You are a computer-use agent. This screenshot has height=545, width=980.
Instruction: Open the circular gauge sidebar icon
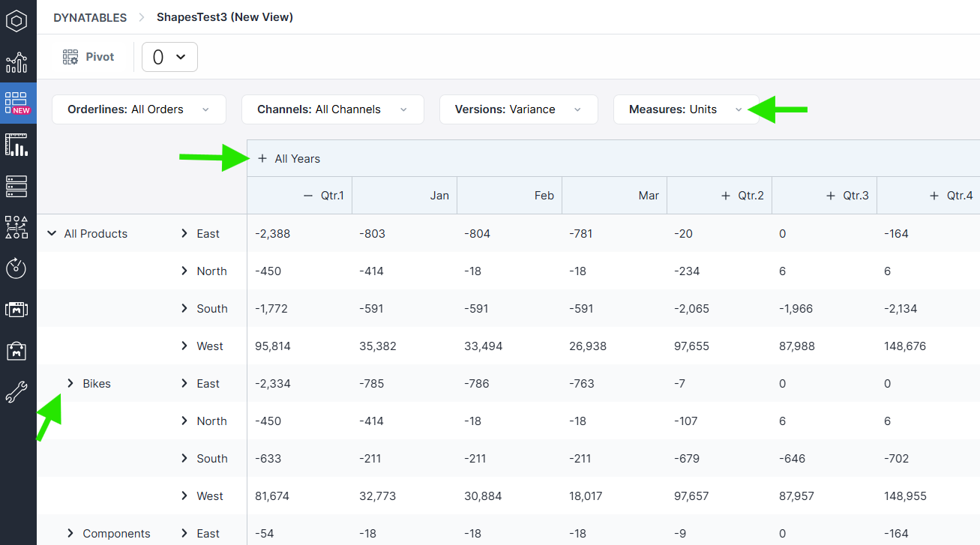pos(17,268)
